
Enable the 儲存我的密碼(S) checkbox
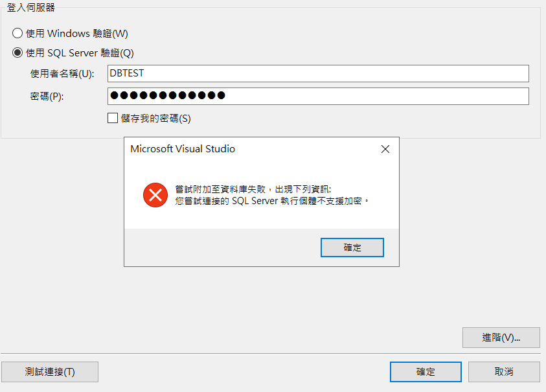click(x=113, y=118)
